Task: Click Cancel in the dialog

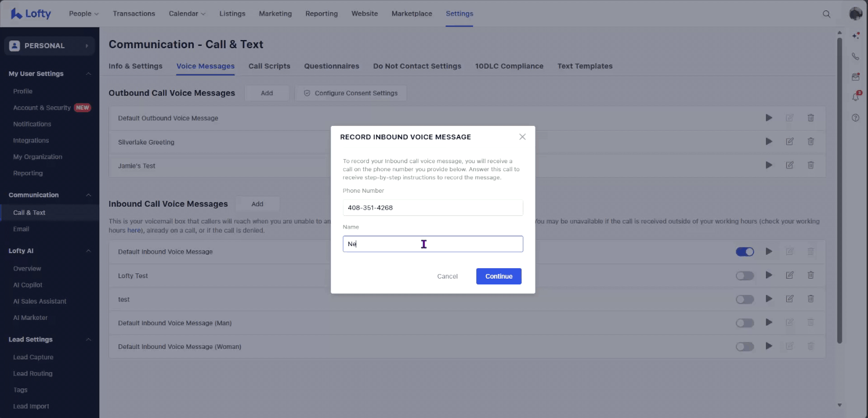Action: [x=447, y=276]
